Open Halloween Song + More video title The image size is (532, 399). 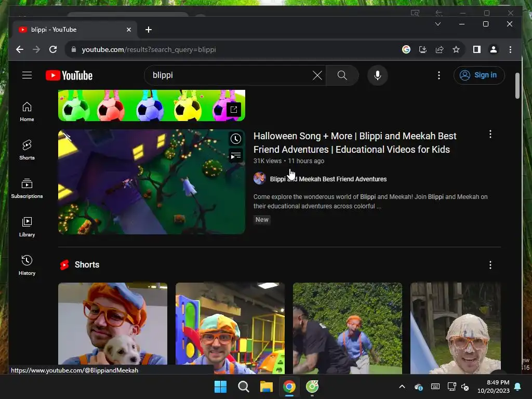(355, 142)
